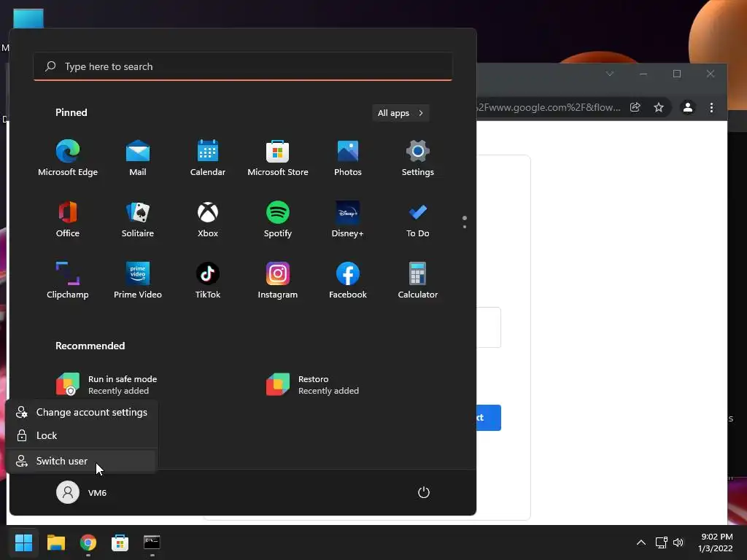Open Chrome's tab search dropdown arrow
Image resolution: width=747 pixels, height=560 pixels.
(x=609, y=74)
